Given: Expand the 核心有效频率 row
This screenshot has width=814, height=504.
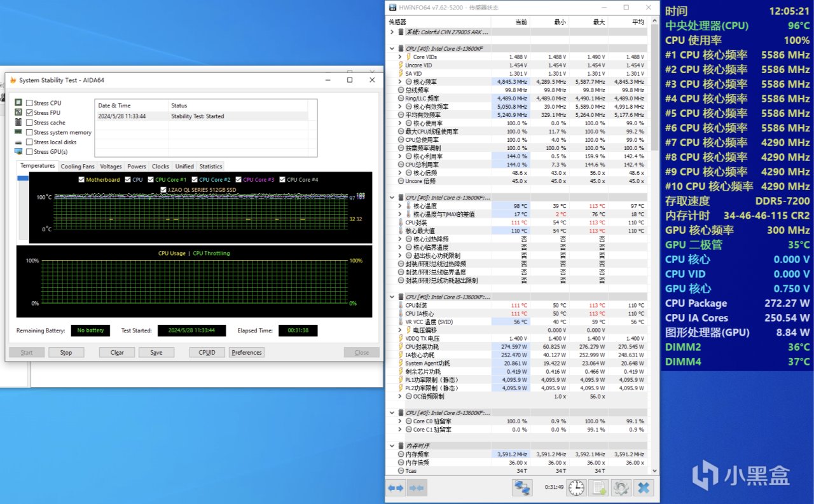Looking at the screenshot, I should coord(400,106).
